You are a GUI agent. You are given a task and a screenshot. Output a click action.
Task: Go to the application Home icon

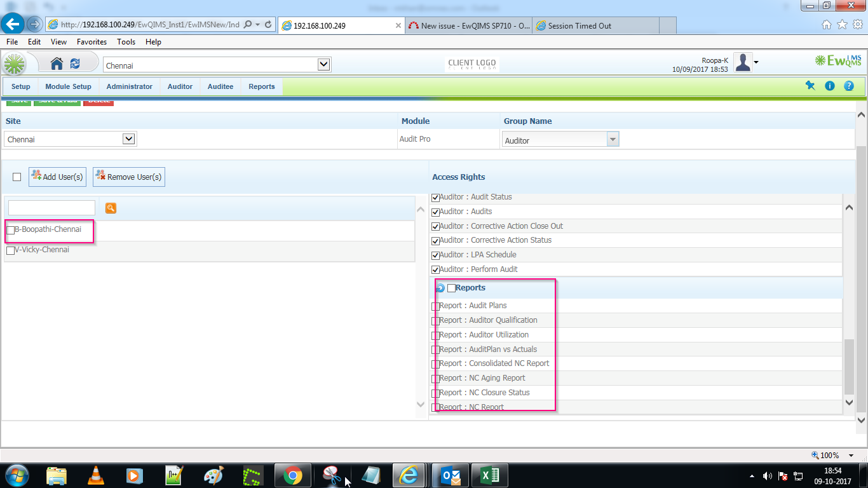[x=57, y=64]
